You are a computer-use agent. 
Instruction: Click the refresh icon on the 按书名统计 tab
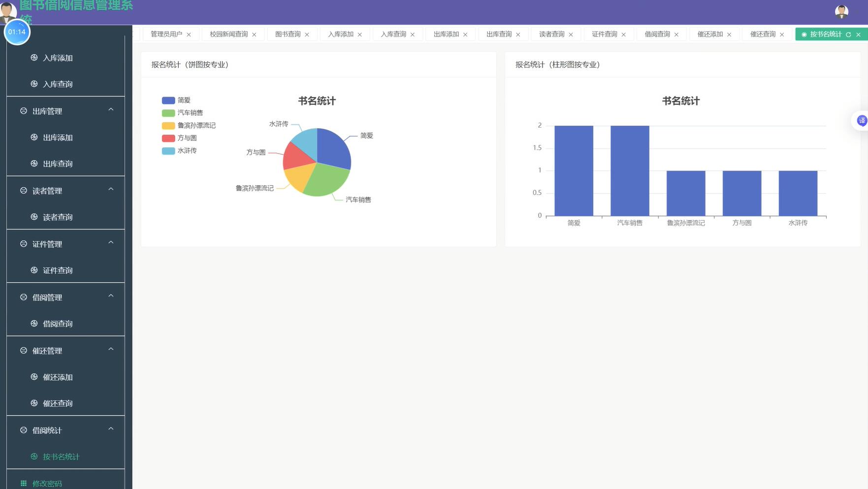pos(848,34)
